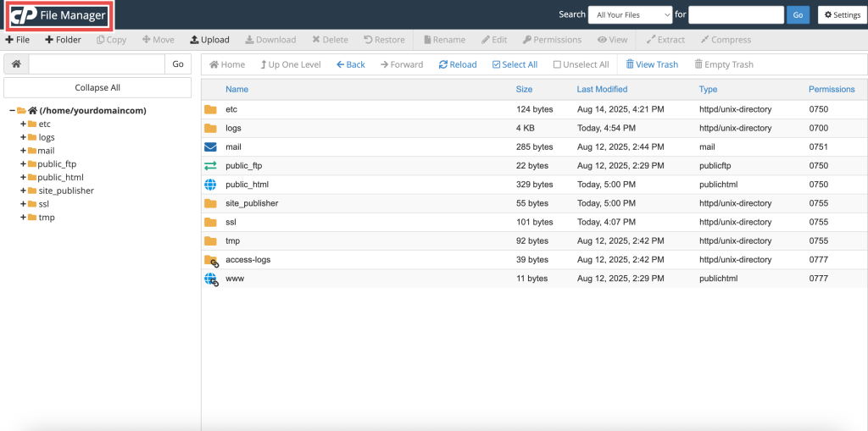
Task: Click inside the directory path input
Action: coord(97,64)
